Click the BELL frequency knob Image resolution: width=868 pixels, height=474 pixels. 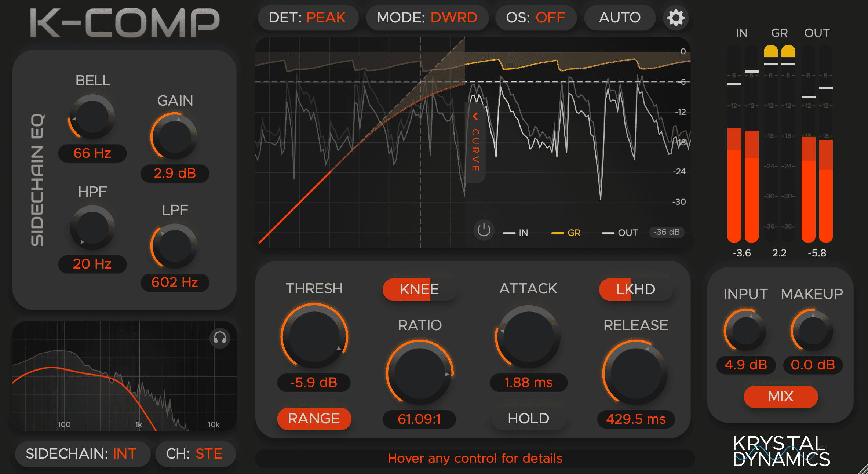[x=92, y=117]
